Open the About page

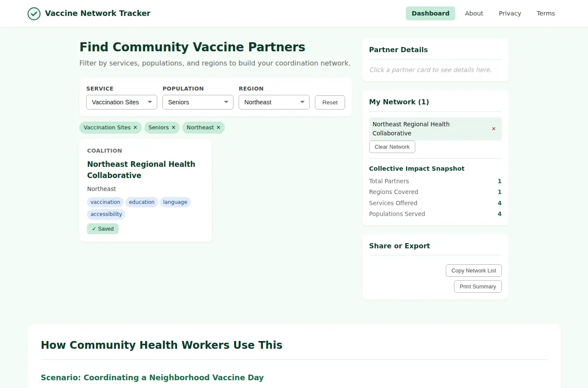click(x=474, y=13)
